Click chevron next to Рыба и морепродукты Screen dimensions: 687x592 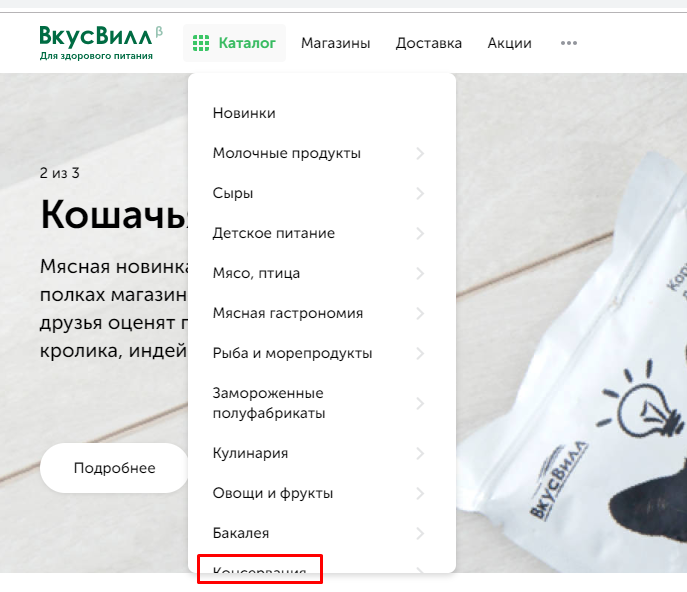tap(420, 353)
